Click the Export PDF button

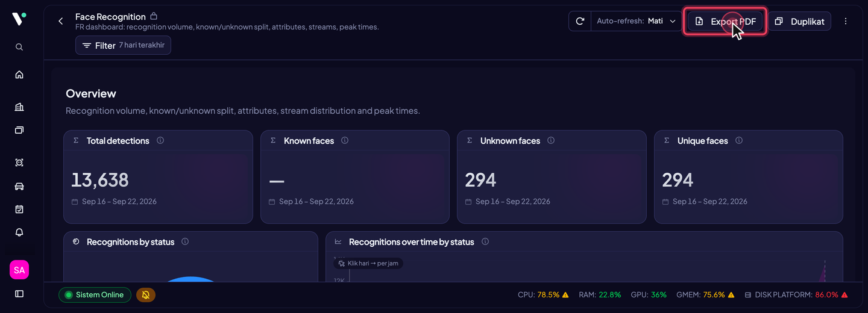coord(725,21)
